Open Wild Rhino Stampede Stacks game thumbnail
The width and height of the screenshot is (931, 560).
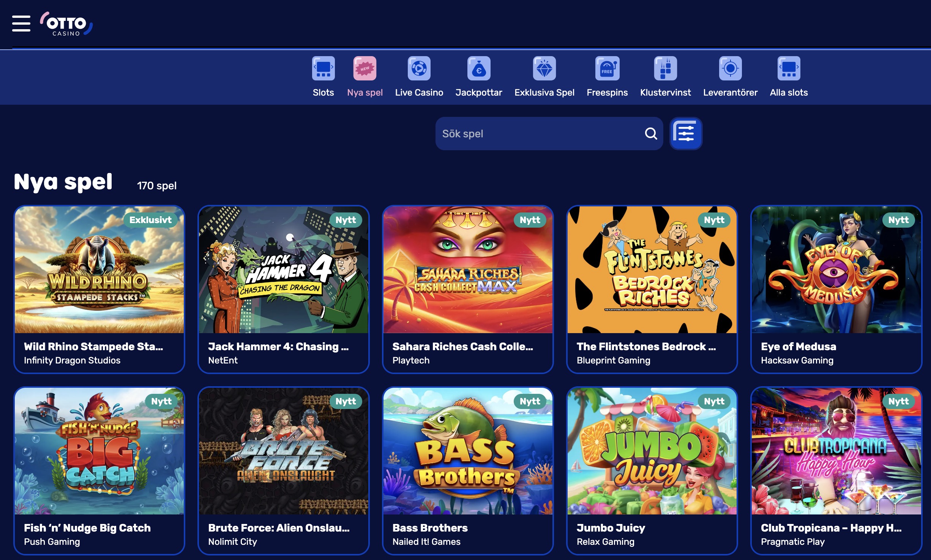(x=99, y=270)
